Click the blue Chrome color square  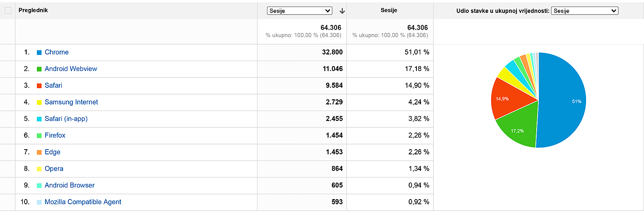tap(39, 52)
